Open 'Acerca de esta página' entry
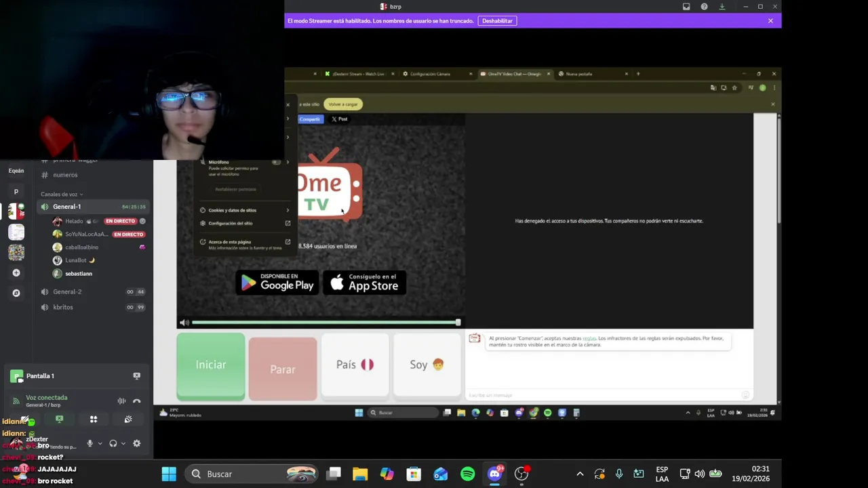The height and width of the screenshot is (488, 868). [x=245, y=245]
